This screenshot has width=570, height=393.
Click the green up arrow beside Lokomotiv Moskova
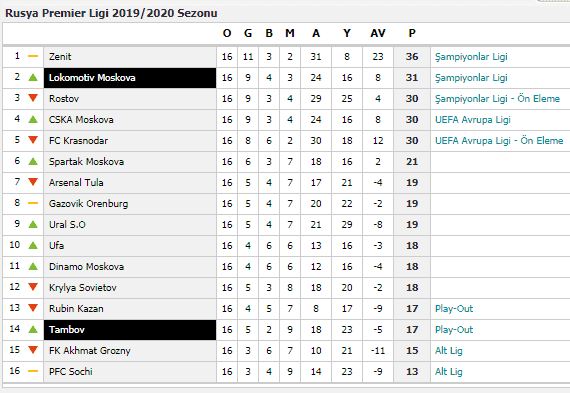(33, 77)
